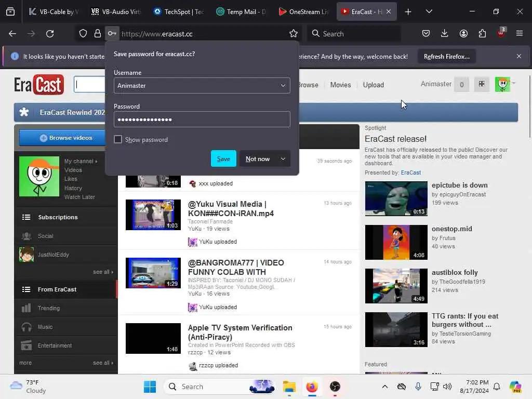The width and height of the screenshot is (532, 399).
Task: Open the austiblox folly thumbnail
Action: [396, 286]
